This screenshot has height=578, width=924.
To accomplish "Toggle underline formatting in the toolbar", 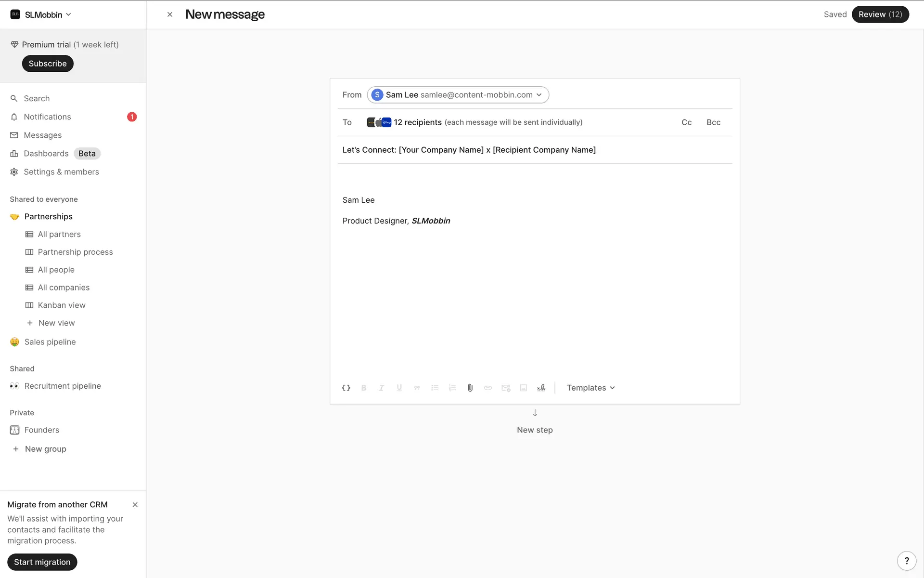I will click(399, 388).
